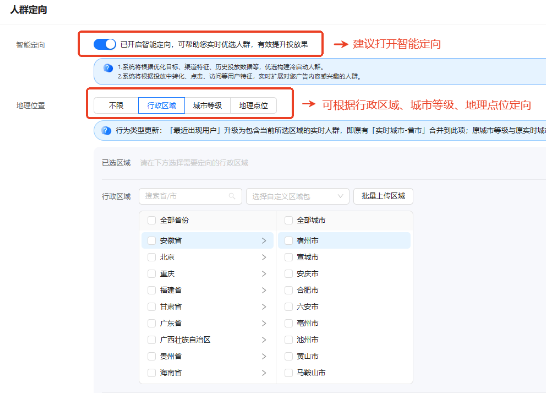The height and width of the screenshot is (393, 546).
Task: Open the 选择自定义区域包 dropdown
Action: click(x=297, y=196)
